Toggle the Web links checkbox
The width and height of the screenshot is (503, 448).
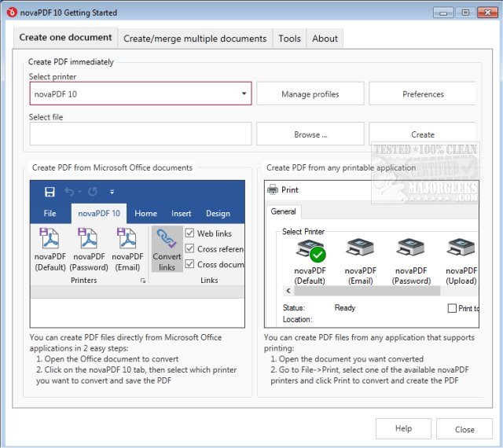pyautogui.click(x=189, y=233)
